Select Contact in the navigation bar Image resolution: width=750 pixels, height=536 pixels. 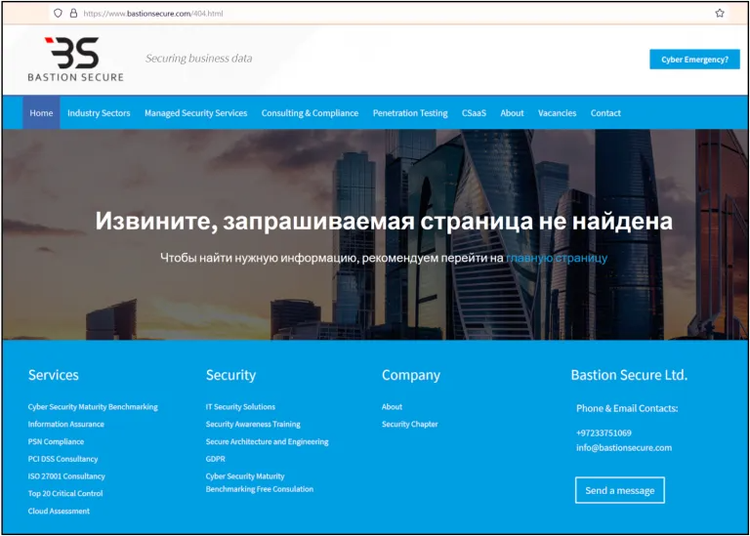coord(605,113)
